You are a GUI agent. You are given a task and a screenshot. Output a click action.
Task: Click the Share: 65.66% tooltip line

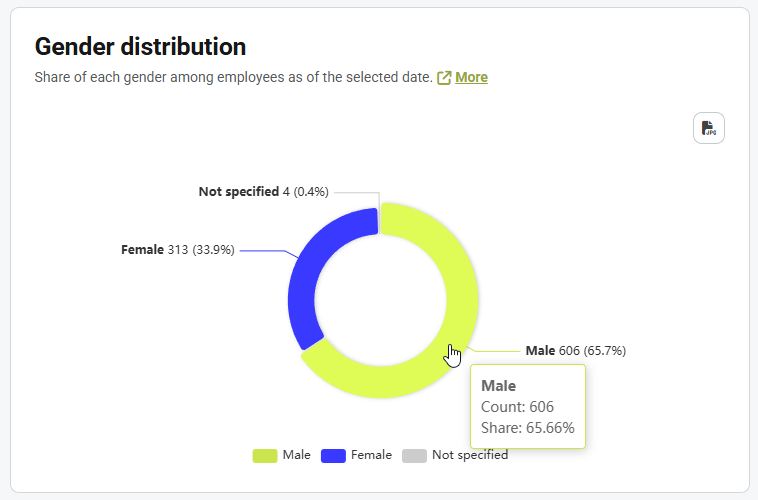527,428
